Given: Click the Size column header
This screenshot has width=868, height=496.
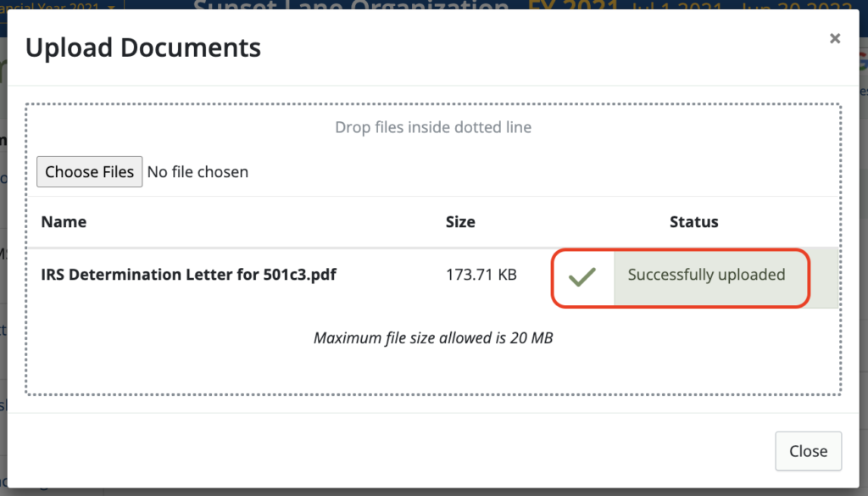Looking at the screenshot, I should (x=460, y=221).
